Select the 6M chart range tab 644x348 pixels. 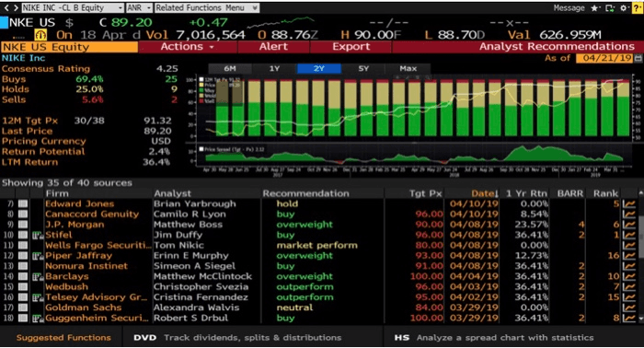click(230, 69)
